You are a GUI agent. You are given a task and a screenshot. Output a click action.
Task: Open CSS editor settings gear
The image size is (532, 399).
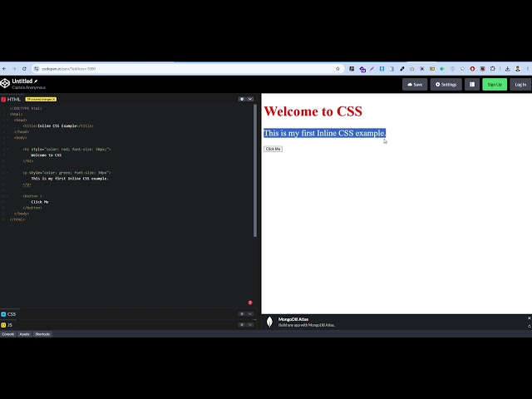(242, 314)
